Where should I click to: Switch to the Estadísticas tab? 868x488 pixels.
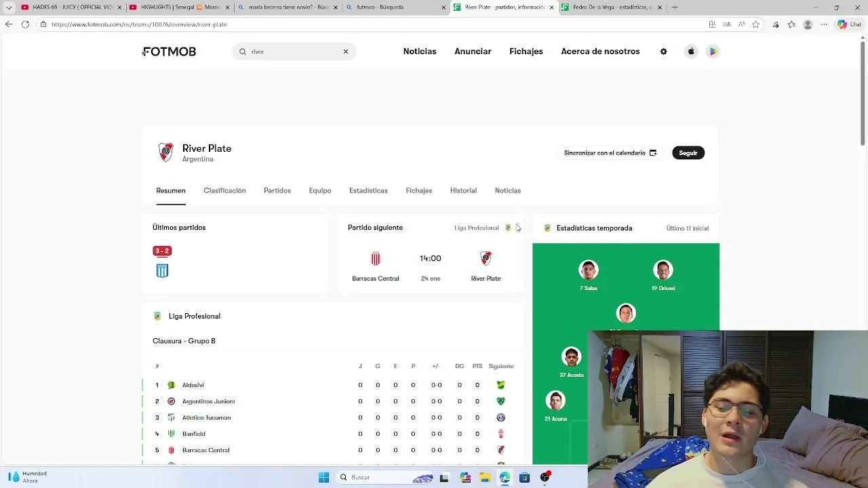368,190
